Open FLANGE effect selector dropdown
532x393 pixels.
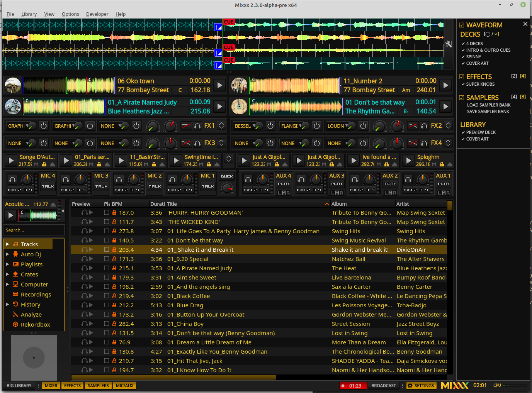point(291,126)
